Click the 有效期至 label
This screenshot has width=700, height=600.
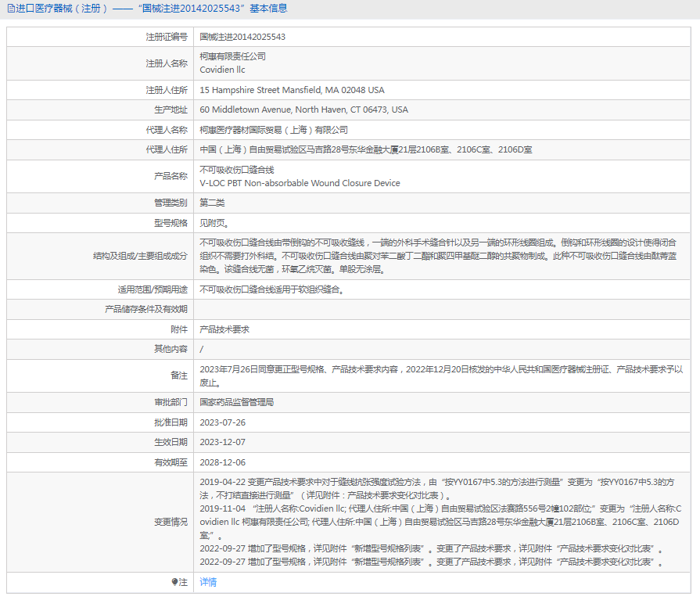coord(171,462)
